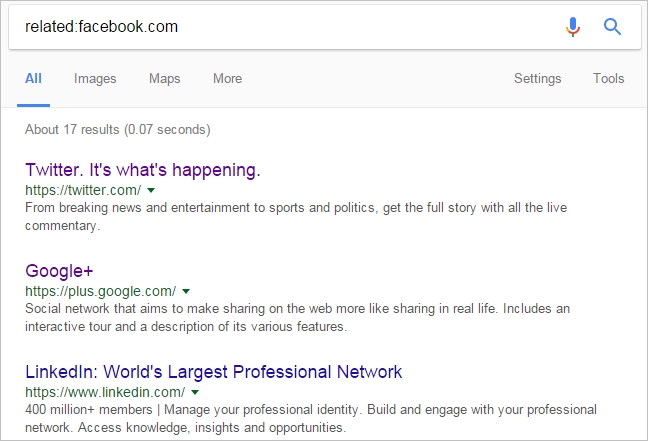Switch to the Images tab
The width and height of the screenshot is (648, 441).
click(95, 79)
